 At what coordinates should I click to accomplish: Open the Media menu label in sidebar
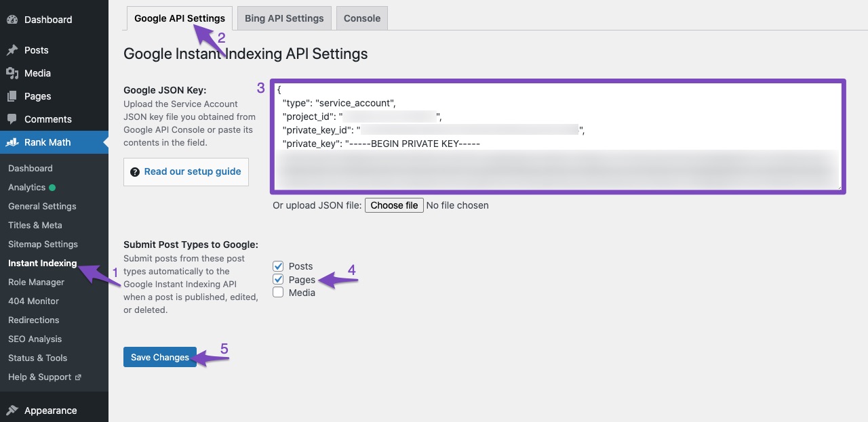[x=38, y=73]
